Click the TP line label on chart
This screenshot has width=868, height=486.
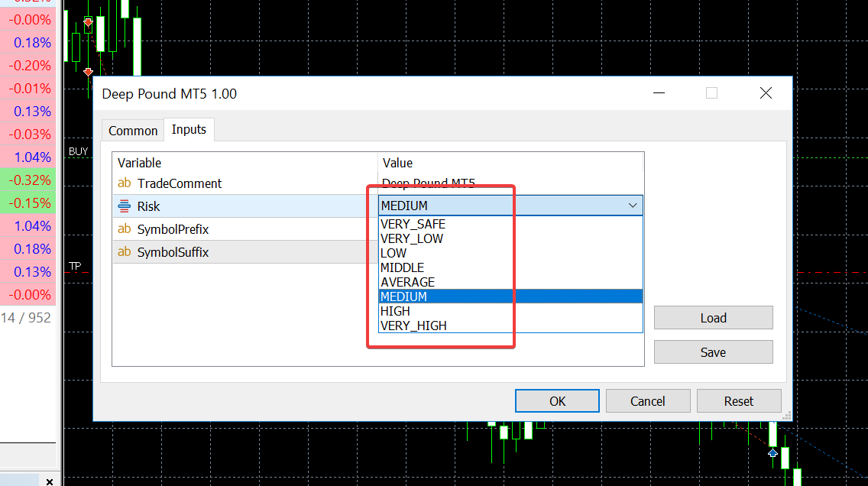coord(75,266)
